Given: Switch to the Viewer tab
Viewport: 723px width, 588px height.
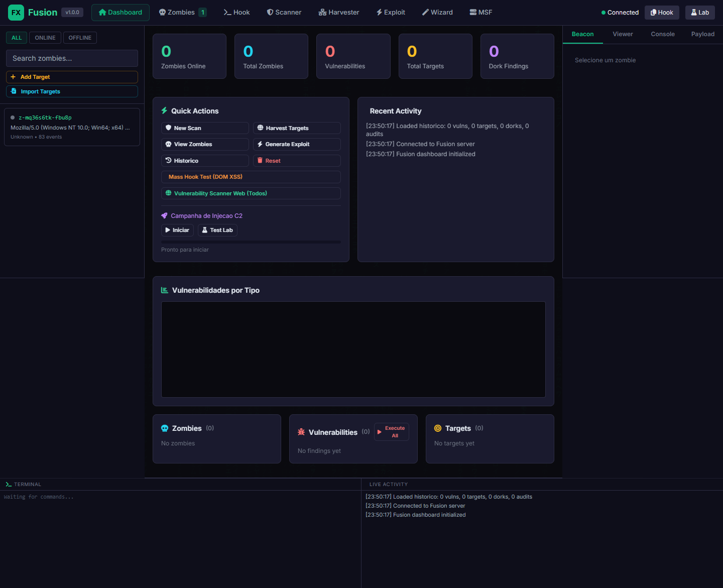Looking at the screenshot, I should (x=623, y=34).
